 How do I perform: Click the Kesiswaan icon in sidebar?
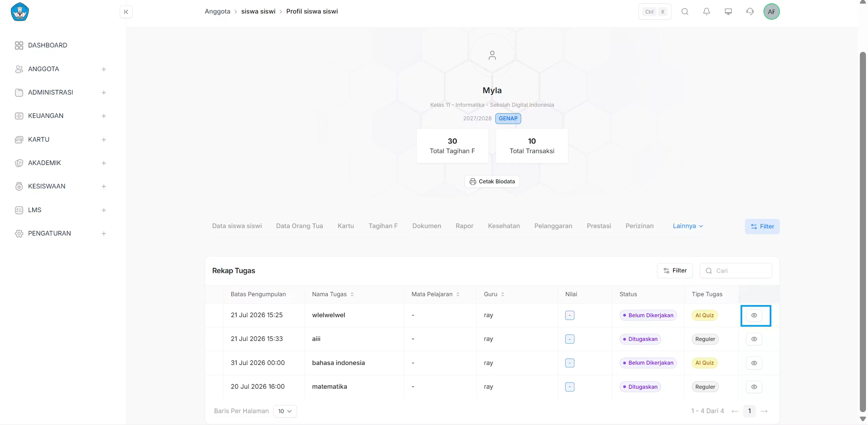click(x=19, y=186)
